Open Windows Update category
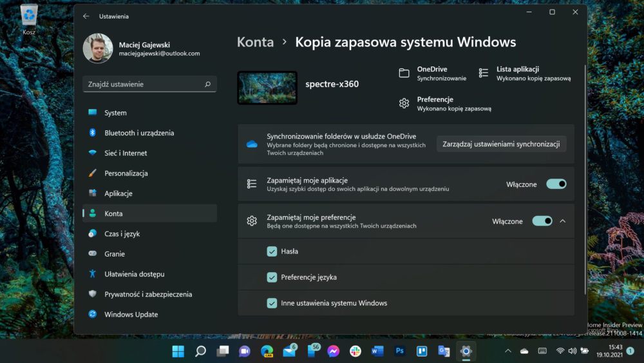The image size is (644, 363). [149, 314]
